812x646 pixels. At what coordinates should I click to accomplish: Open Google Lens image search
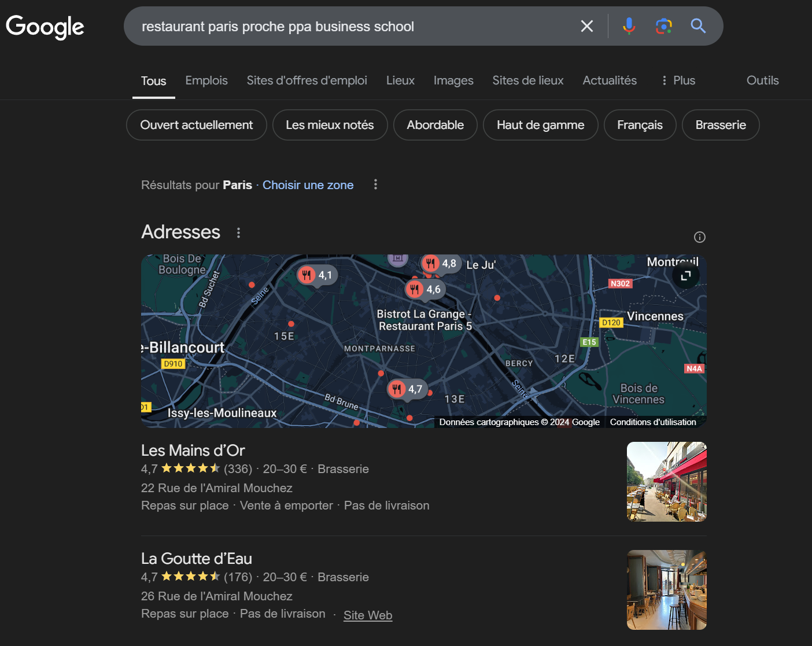click(x=663, y=26)
